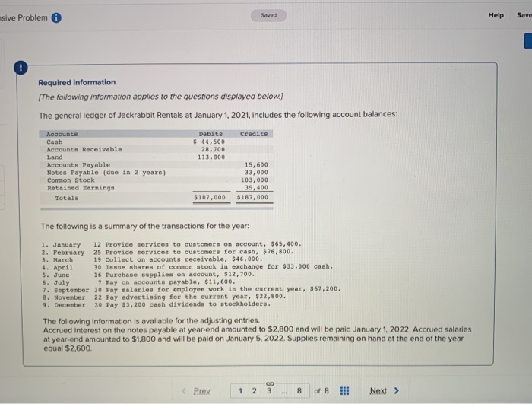The image size is (532, 404).
Task: Click the Required information heading
Action: 77,82
